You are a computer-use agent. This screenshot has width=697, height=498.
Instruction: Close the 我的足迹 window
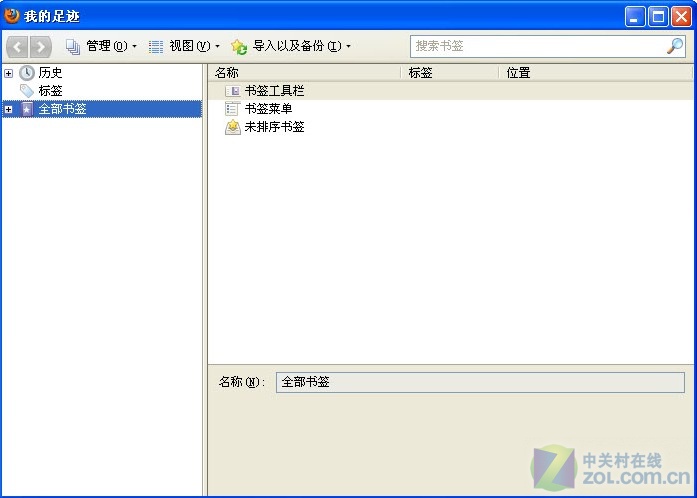coord(681,17)
